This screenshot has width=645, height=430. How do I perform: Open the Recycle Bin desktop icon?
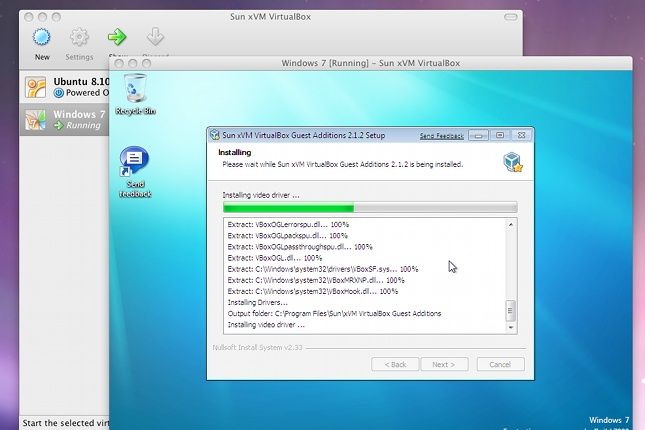pos(135,94)
